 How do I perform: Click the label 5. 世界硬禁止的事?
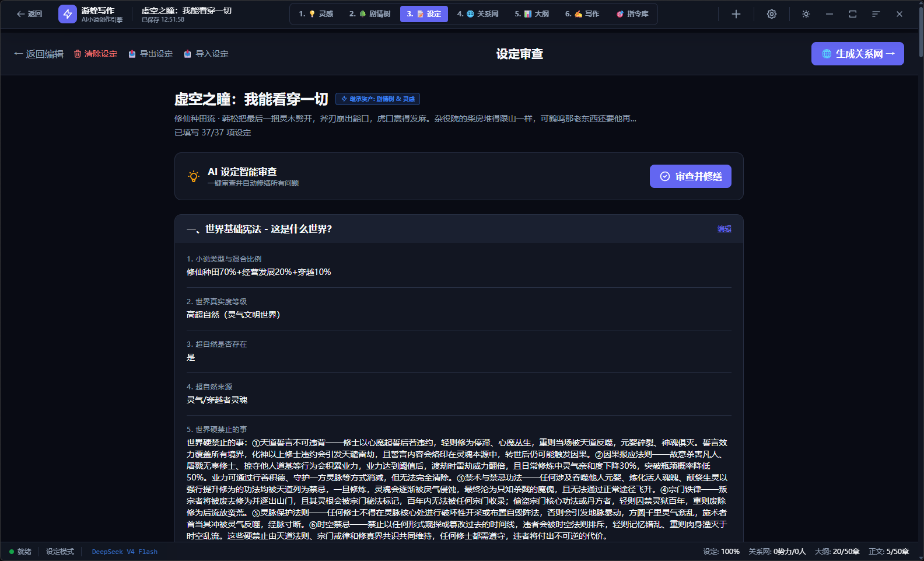[x=216, y=430]
